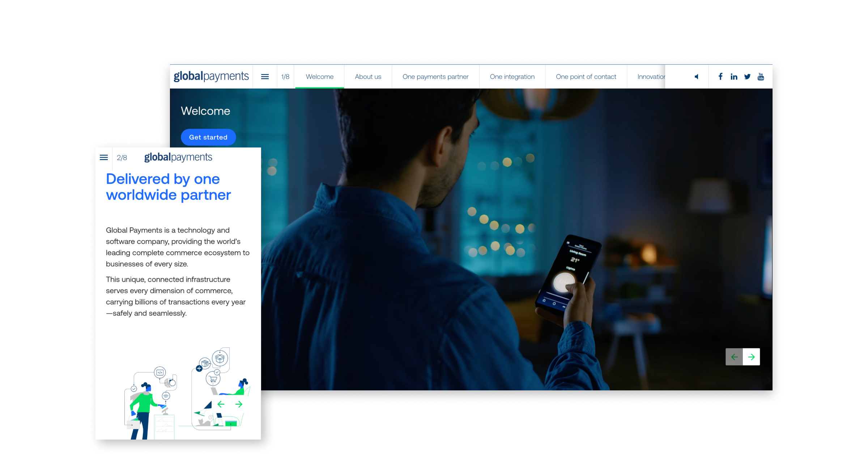Click the globalpayments logo in mobile preview
The image size is (868, 454).
coord(178,157)
